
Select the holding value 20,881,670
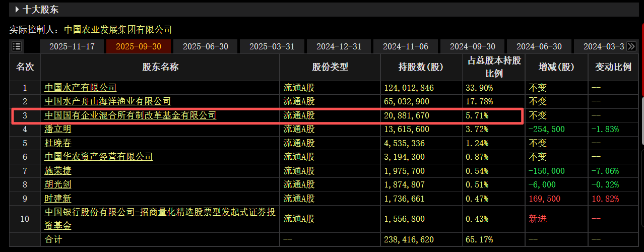click(407, 115)
